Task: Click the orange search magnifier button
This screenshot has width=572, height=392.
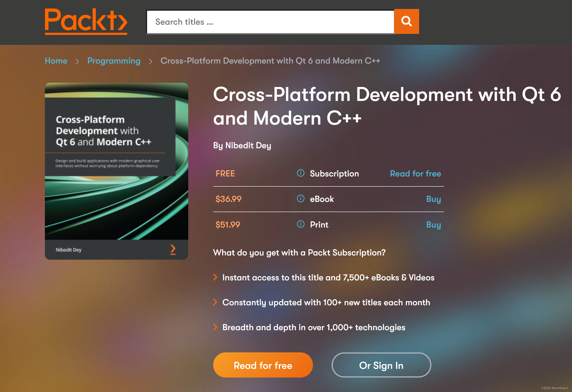Action: 406,21
